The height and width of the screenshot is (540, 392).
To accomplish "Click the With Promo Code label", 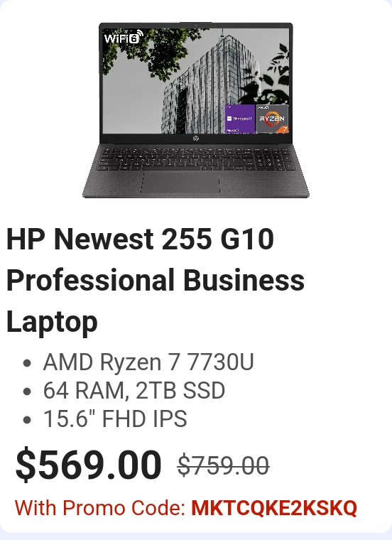I will (100, 508).
